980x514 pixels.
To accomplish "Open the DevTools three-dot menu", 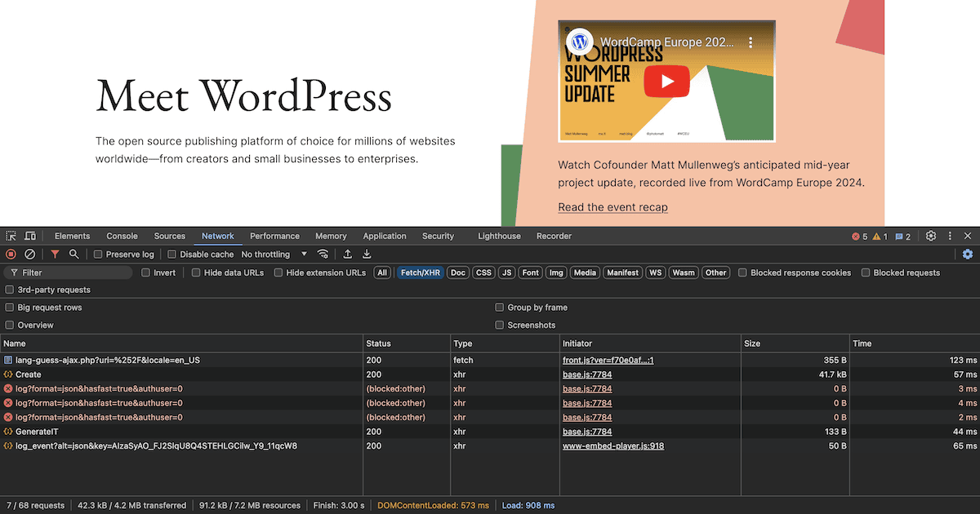I will (x=949, y=236).
